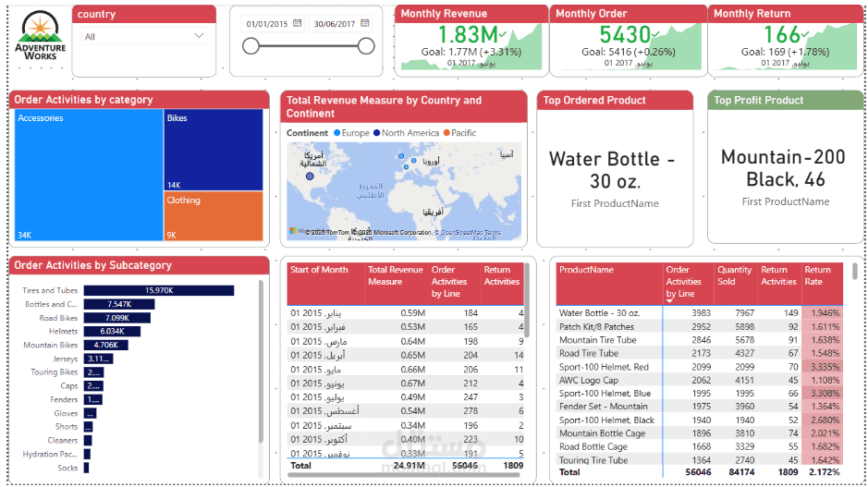868x487 pixels.
Task: Click the Tires and Tubes bar
Action: 158,290
